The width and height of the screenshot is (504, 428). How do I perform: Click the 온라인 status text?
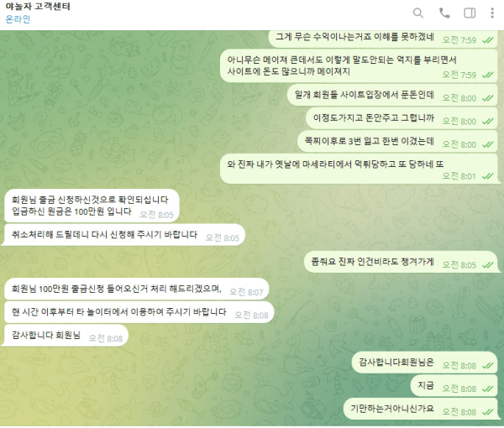(x=18, y=19)
